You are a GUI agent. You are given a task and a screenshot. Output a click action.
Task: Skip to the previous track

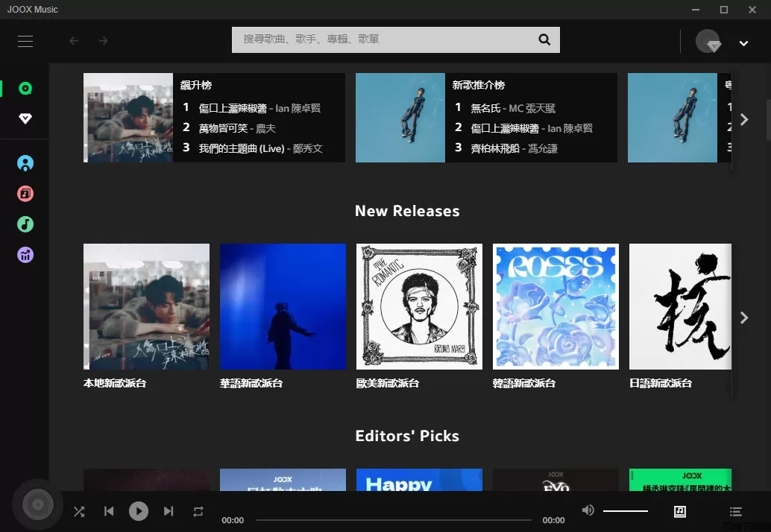pyautogui.click(x=109, y=511)
